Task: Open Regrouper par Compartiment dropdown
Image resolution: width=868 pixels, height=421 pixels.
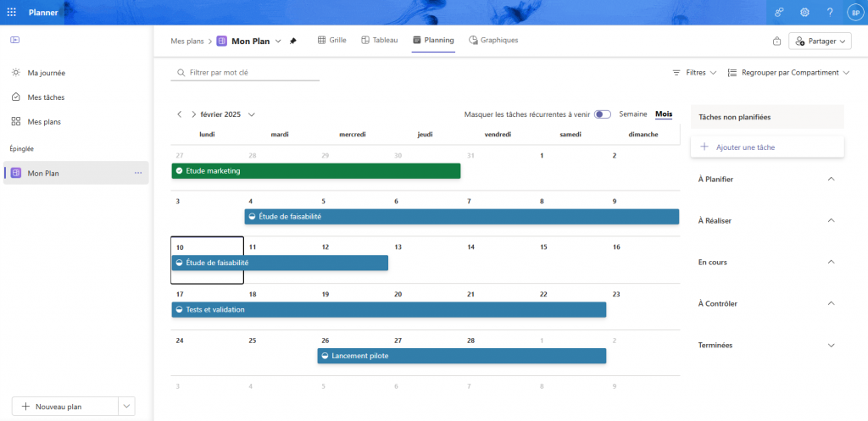Action: click(788, 73)
